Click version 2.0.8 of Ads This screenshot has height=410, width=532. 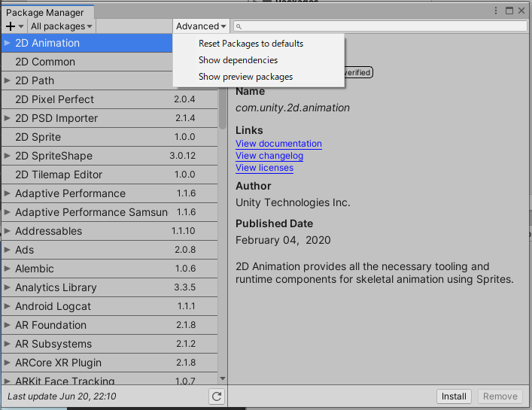click(185, 250)
